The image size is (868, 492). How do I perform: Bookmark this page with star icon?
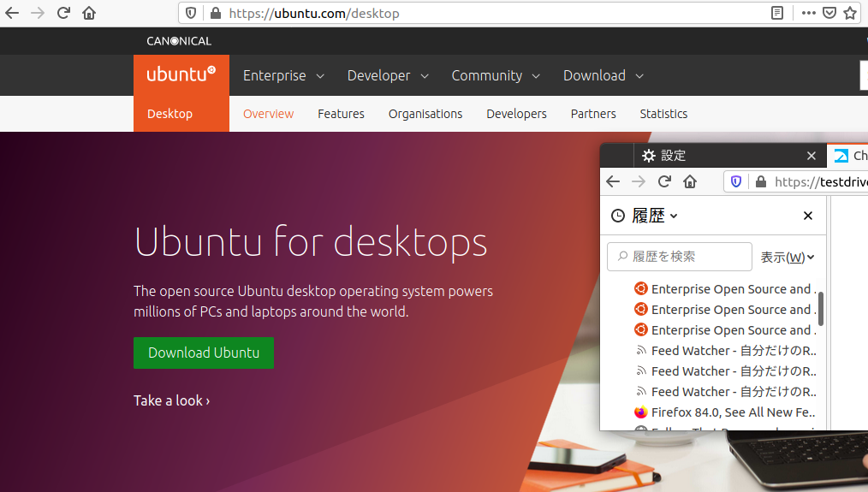click(x=850, y=14)
